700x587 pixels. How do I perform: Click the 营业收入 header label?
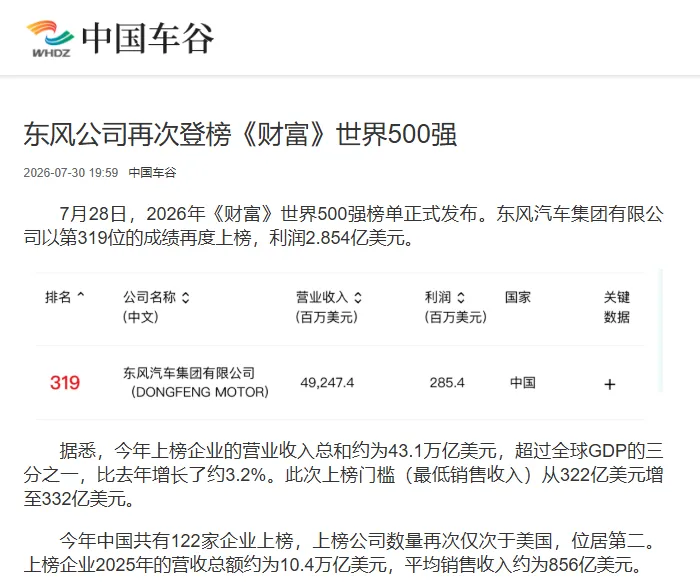click(322, 297)
